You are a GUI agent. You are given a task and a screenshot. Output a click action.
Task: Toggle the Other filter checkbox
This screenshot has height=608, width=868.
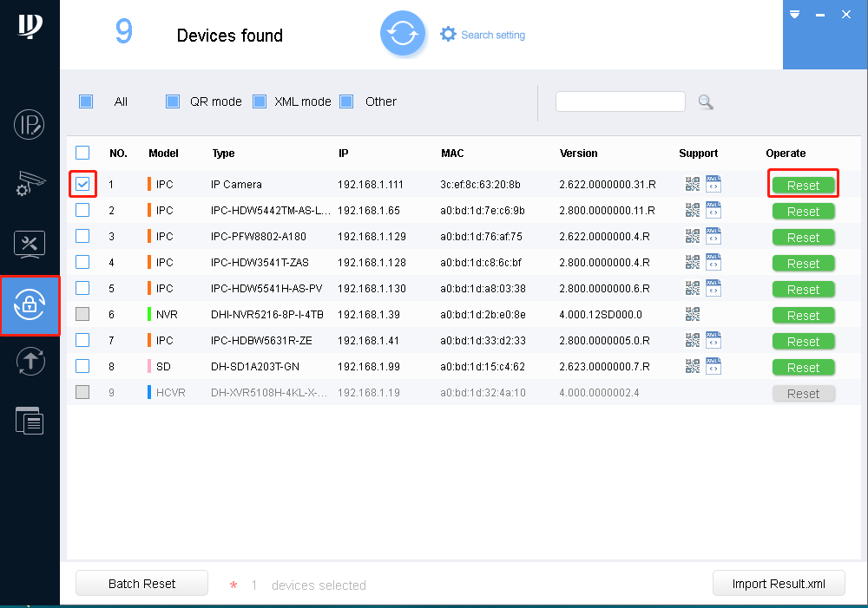346,101
